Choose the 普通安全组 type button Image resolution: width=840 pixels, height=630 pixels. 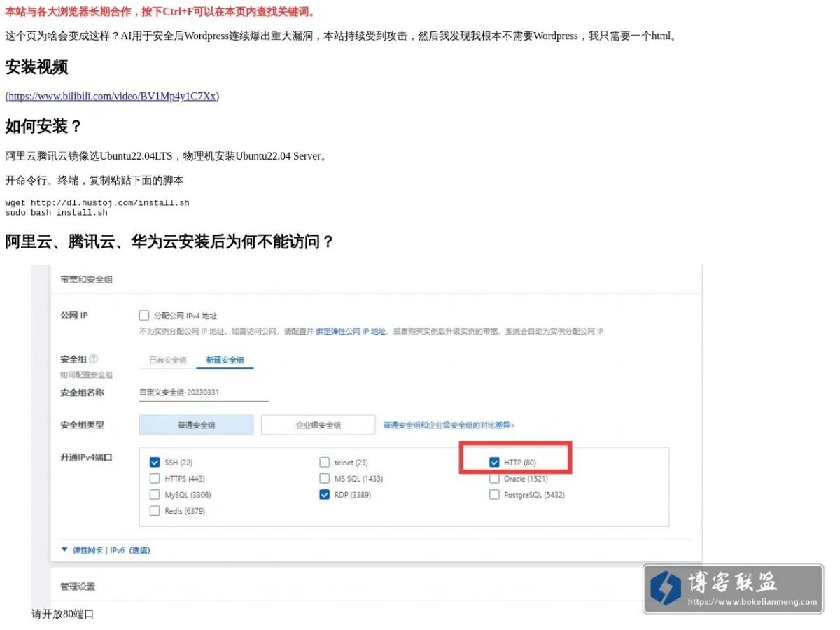click(x=196, y=425)
